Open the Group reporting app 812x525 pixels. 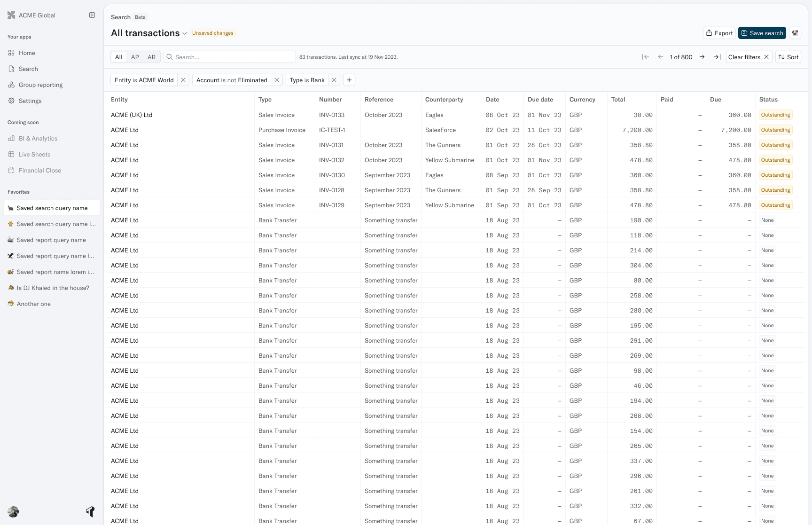click(40, 85)
